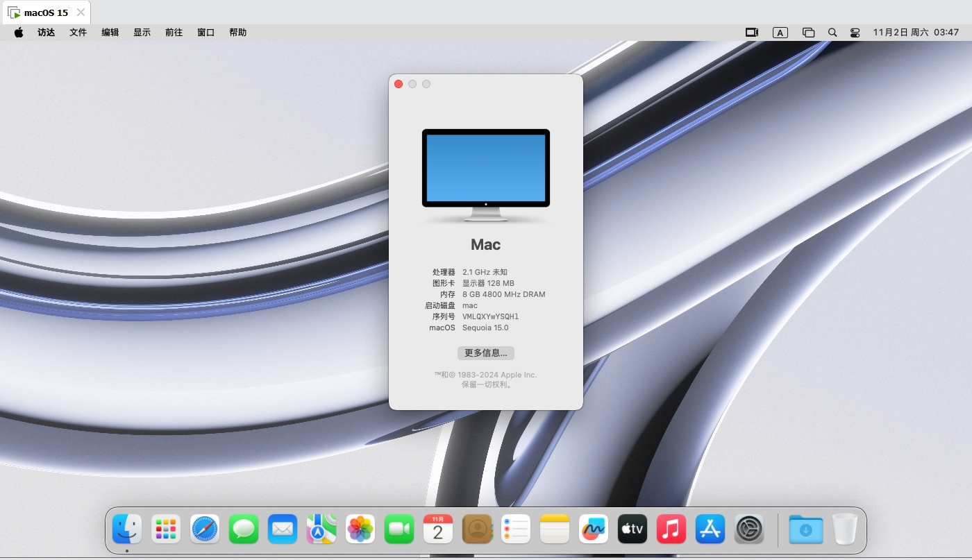
Task: Expand the Downloads folder stack
Action: [x=805, y=529]
